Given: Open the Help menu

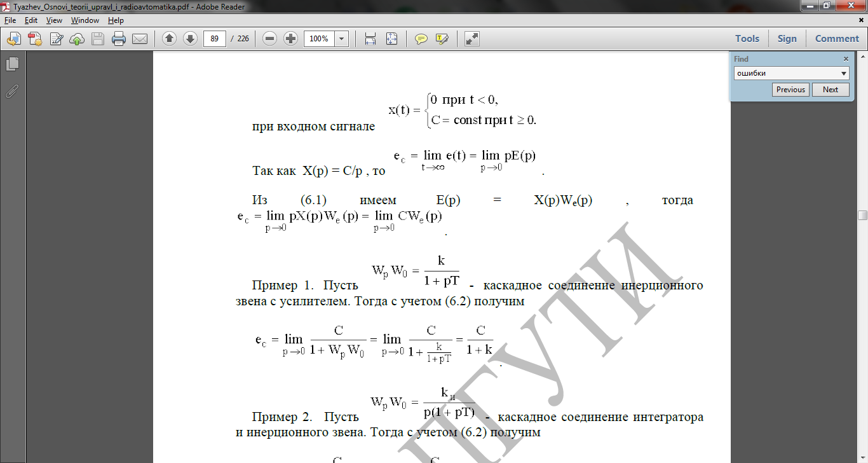Looking at the screenshot, I should [116, 20].
